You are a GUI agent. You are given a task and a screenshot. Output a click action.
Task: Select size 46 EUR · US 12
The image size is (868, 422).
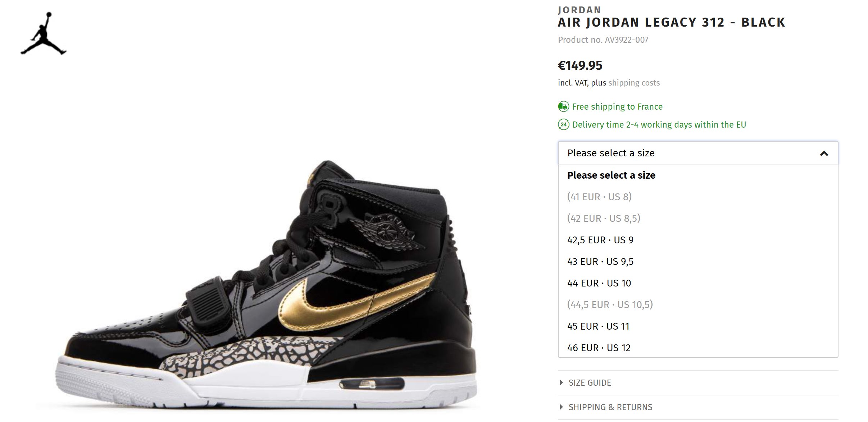pyautogui.click(x=698, y=347)
